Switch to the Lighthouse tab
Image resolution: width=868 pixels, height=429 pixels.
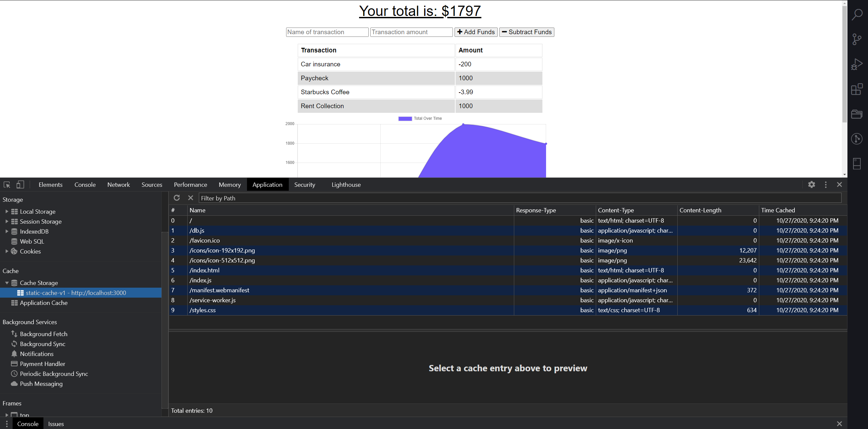[346, 184]
